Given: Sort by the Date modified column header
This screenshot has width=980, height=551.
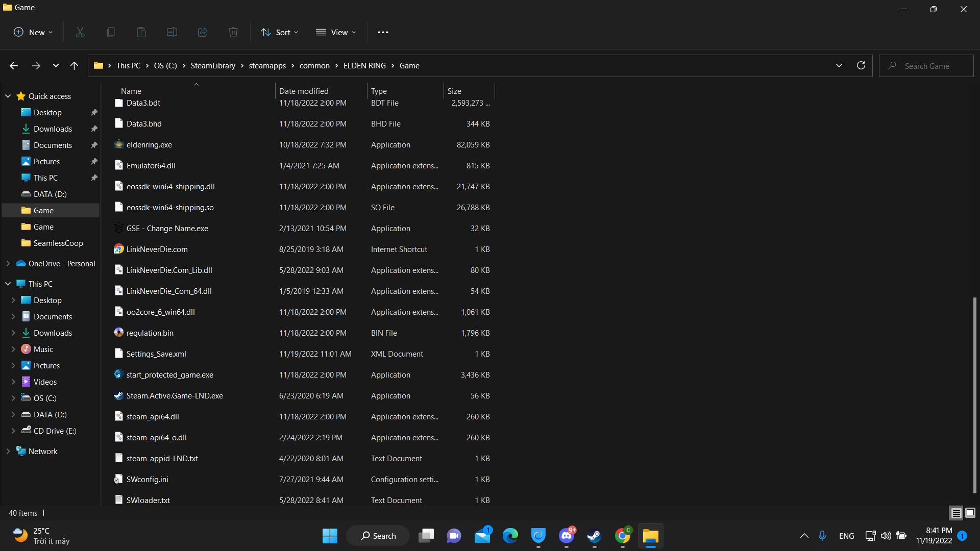Looking at the screenshot, I should (x=304, y=91).
